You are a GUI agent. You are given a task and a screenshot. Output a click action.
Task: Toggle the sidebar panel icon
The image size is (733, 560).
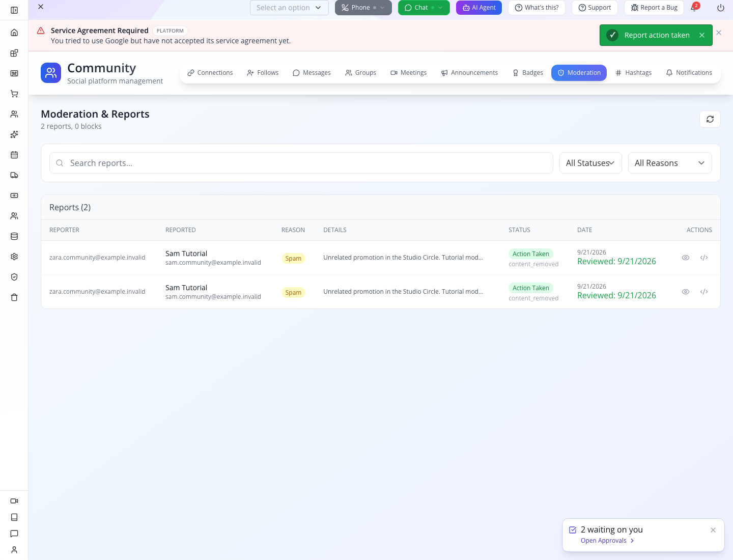(x=14, y=10)
